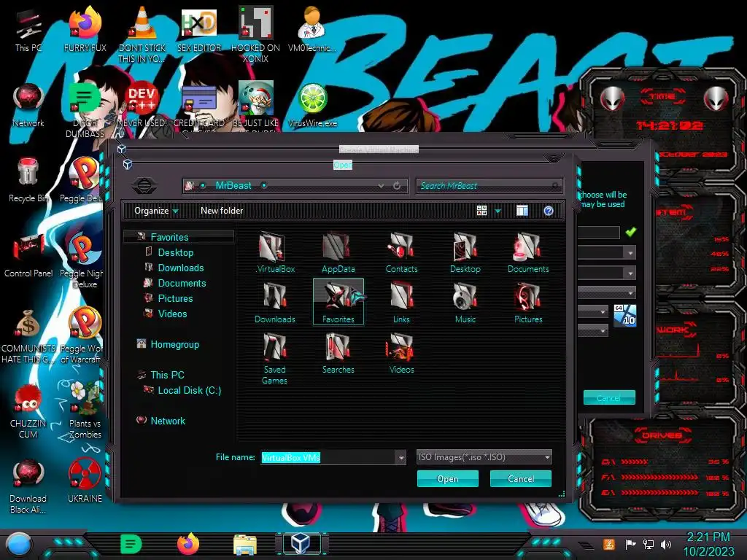Select This PC in navigation pane
Screen dimensions: 747x560
point(167,375)
